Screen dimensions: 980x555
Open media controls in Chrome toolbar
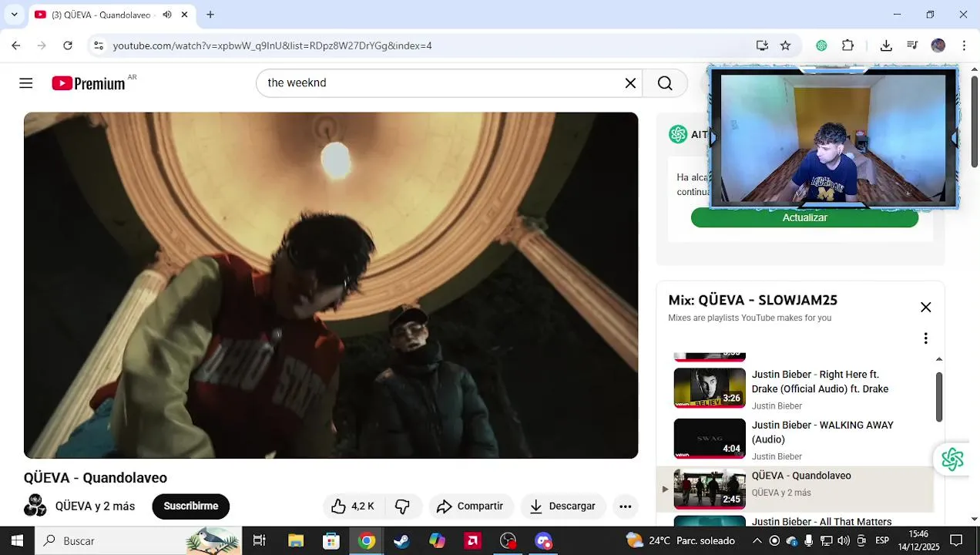click(x=912, y=45)
